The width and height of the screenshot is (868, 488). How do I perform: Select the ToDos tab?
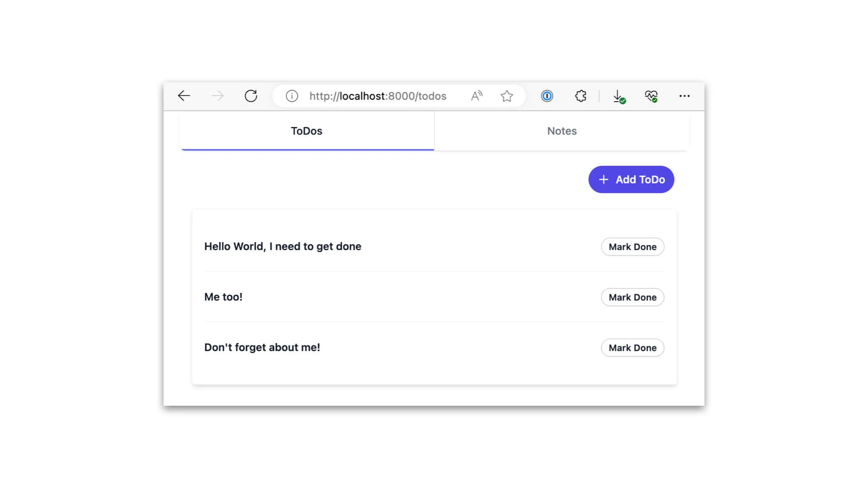click(307, 131)
